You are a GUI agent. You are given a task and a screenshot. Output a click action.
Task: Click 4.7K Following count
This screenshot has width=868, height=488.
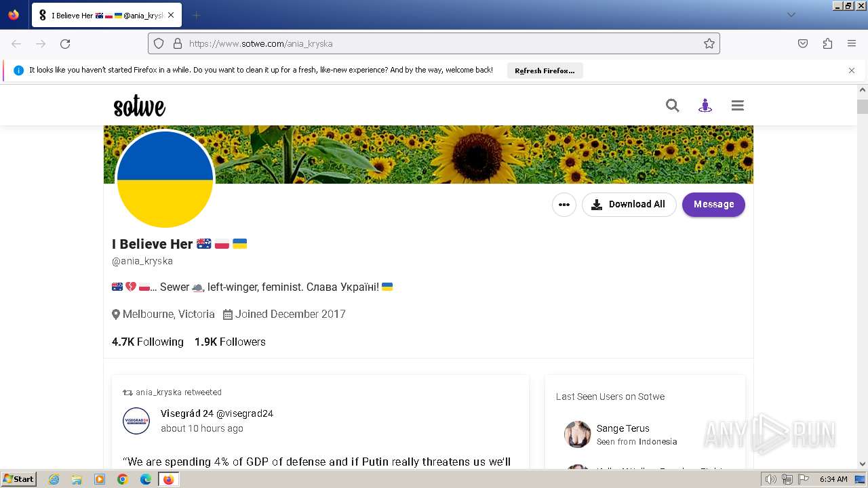pos(148,342)
